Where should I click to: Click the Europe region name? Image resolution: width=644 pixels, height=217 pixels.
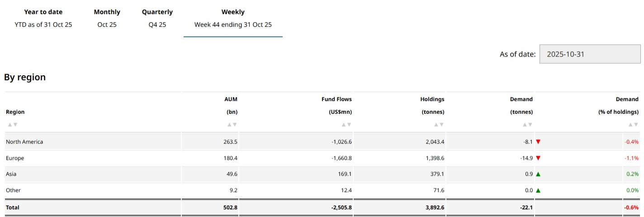pos(15,158)
